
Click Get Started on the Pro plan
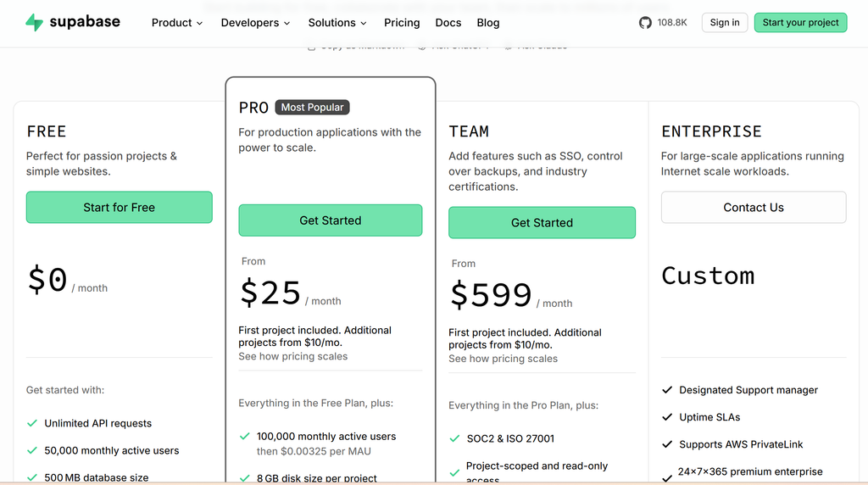coord(331,220)
